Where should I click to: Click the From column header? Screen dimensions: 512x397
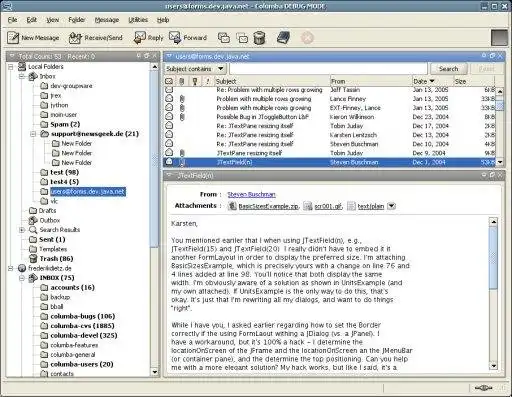371,81
